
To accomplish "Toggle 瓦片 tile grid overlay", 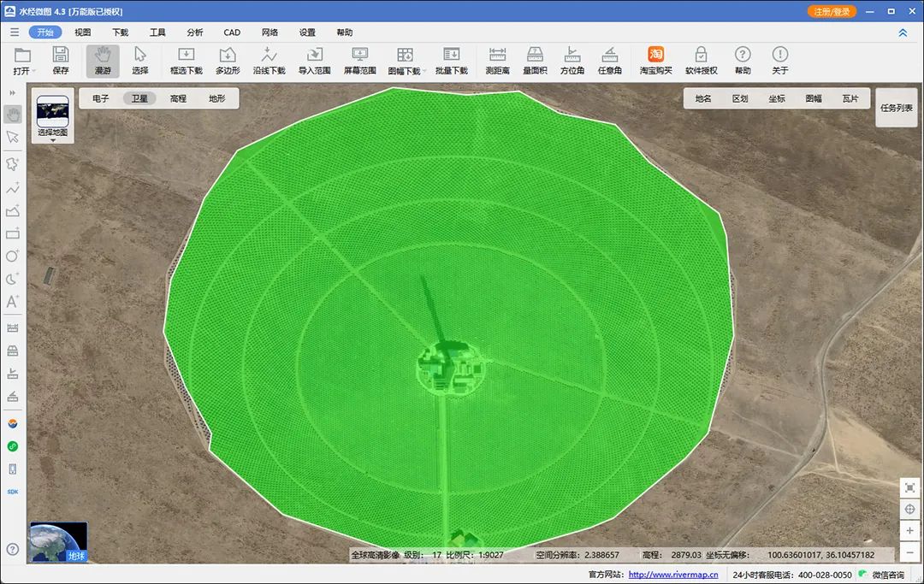I will 850,98.
